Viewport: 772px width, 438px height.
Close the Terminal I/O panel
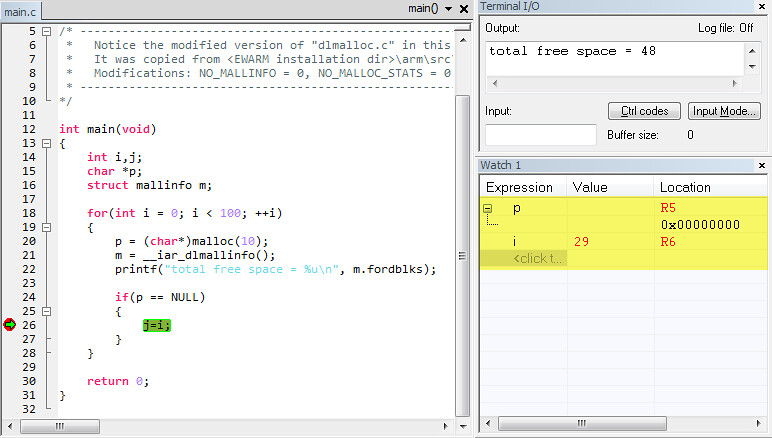762,6
